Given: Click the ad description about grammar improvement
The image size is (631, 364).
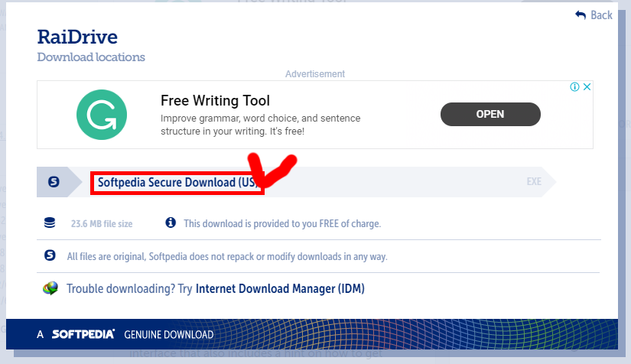Looking at the screenshot, I should tap(260, 125).
